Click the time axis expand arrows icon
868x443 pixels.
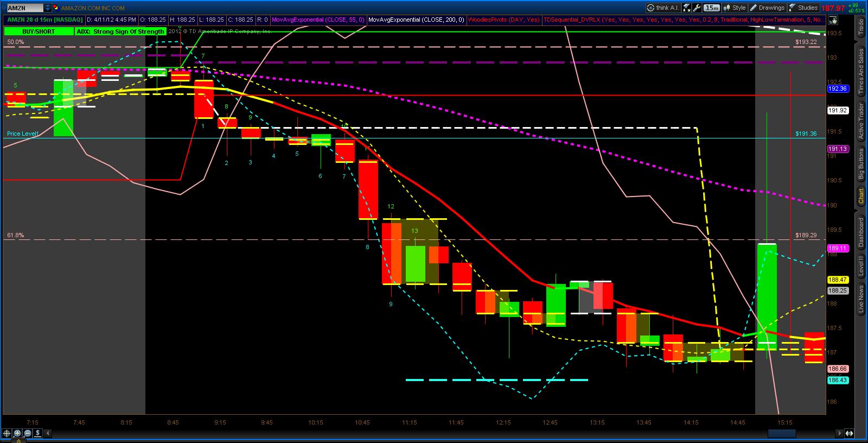(x=850, y=433)
